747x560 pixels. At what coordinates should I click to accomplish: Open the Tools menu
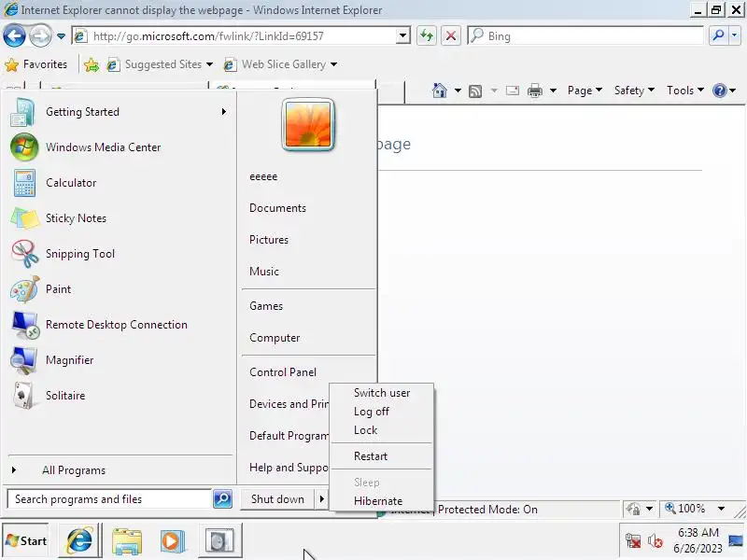tap(685, 90)
